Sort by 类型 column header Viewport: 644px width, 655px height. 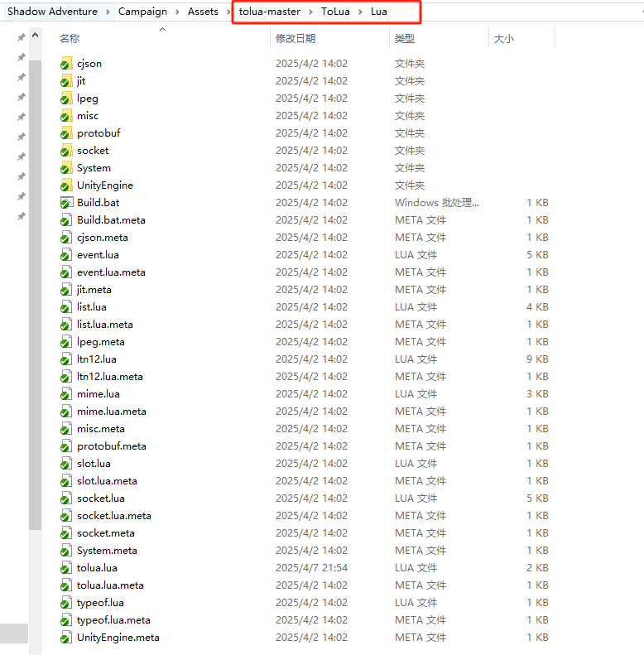tap(405, 39)
